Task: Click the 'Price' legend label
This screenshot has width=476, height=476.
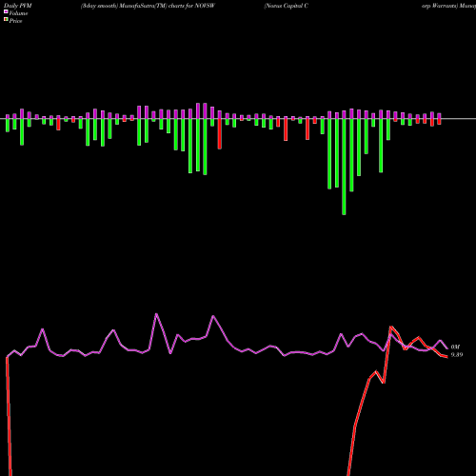Action: [15, 21]
